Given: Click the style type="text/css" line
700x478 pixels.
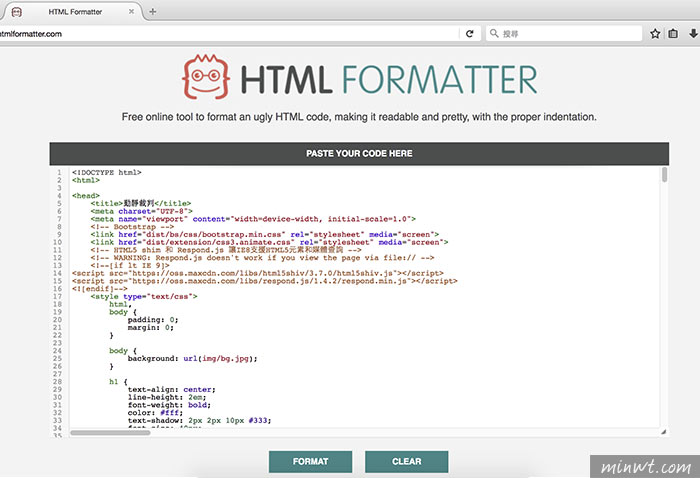Looking at the screenshot, I should click(x=144, y=296).
